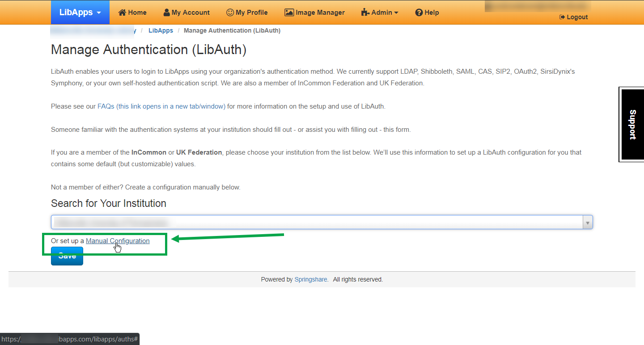This screenshot has width=644, height=345.
Task: Go to LibApps in the breadcrumb
Action: (161, 30)
